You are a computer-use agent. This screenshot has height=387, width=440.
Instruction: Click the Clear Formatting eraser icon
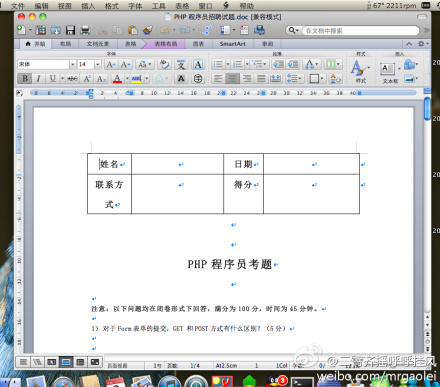[x=164, y=64]
